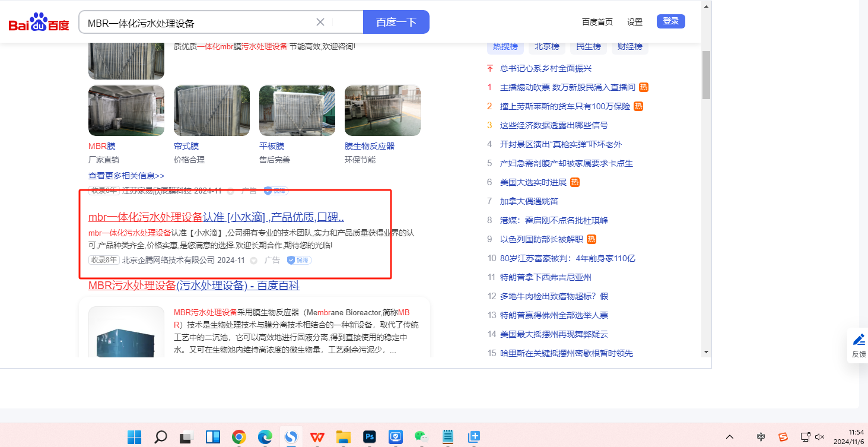
Task: Open Photoshop from the taskbar
Action: click(370, 438)
